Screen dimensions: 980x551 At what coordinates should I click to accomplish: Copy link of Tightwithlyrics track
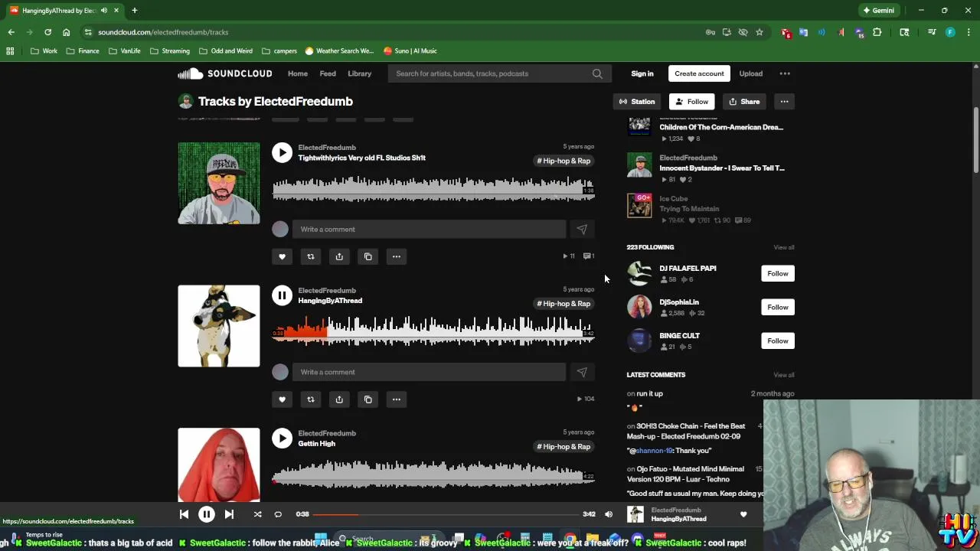point(368,256)
